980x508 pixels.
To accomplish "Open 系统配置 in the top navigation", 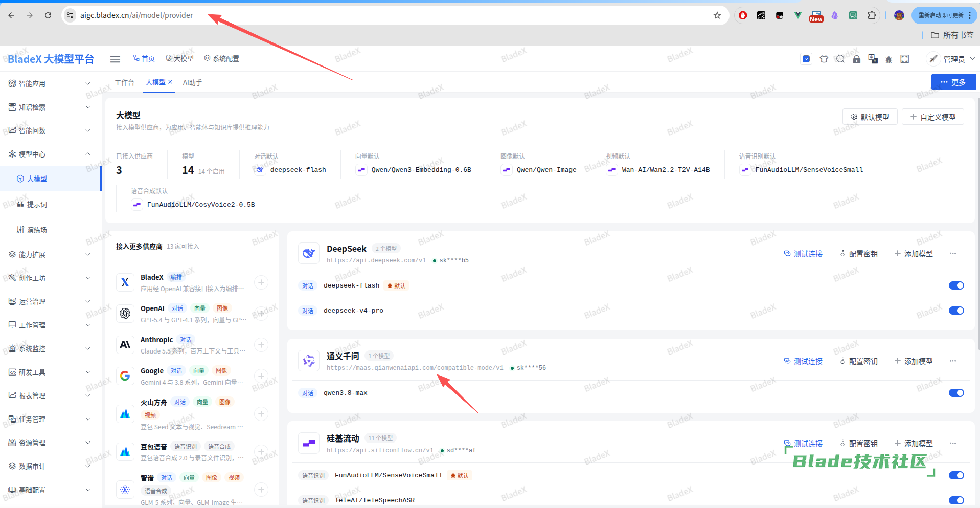I will click(222, 59).
